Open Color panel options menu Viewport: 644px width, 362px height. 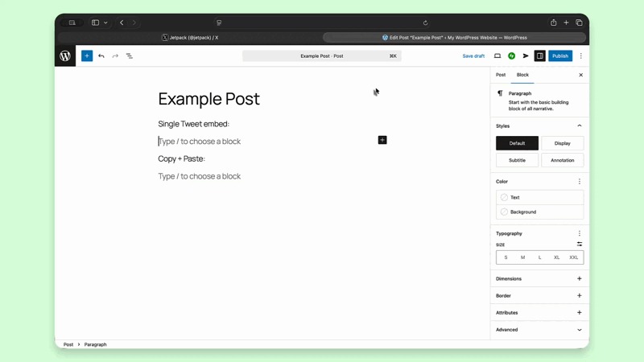pyautogui.click(x=580, y=182)
